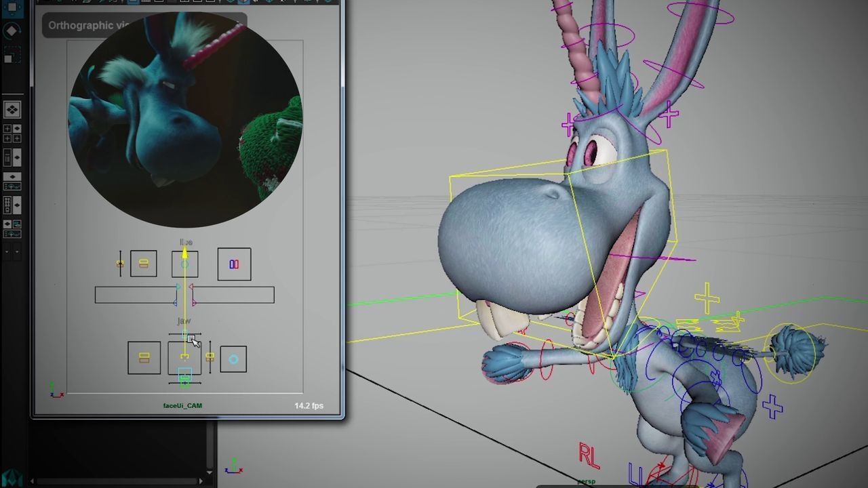This screenshot has width=868, height=488.
Task: Move the lower vertical slider handle
Action: [x=210, y=357]
